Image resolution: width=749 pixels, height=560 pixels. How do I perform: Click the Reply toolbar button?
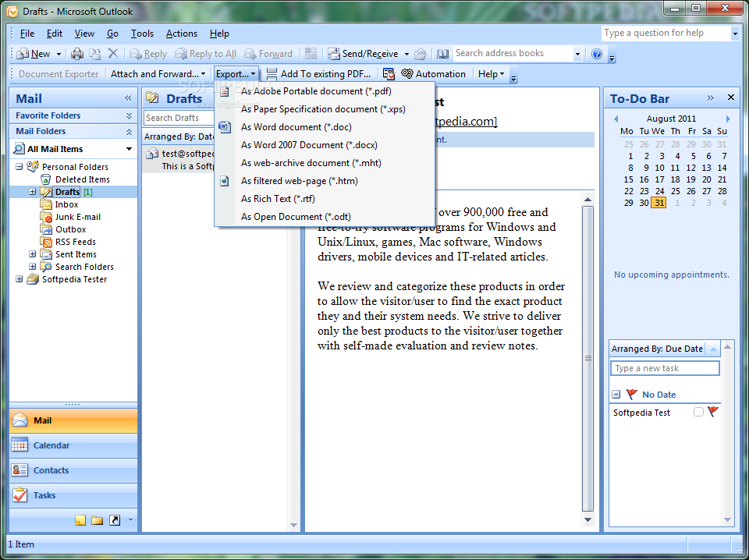point(148,54)
